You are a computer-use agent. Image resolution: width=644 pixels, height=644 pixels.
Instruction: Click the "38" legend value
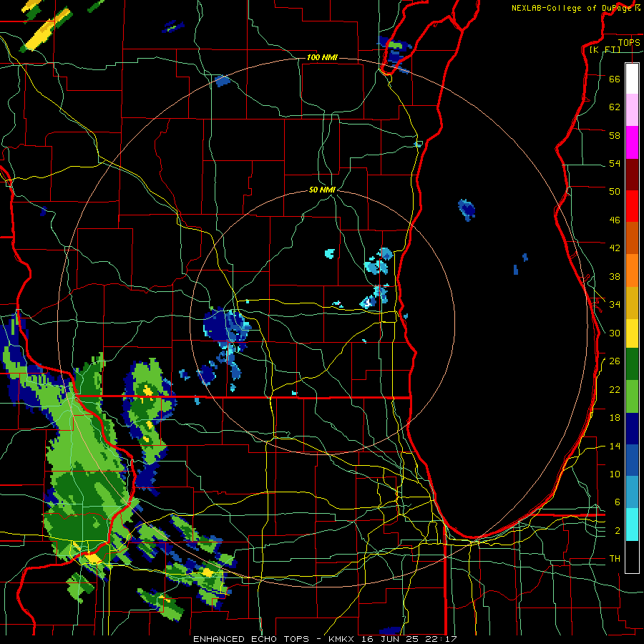point(615,276)
